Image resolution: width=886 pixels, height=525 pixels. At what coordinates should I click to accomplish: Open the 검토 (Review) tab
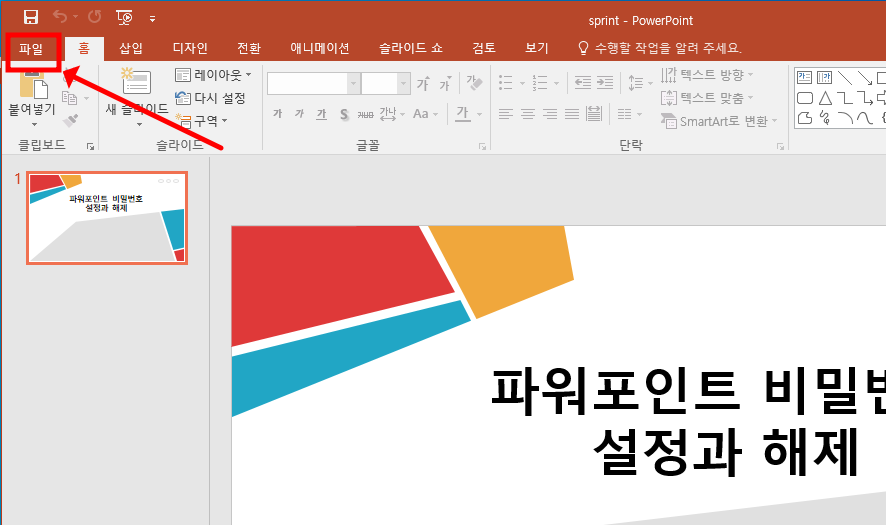[x=484, y=49]
